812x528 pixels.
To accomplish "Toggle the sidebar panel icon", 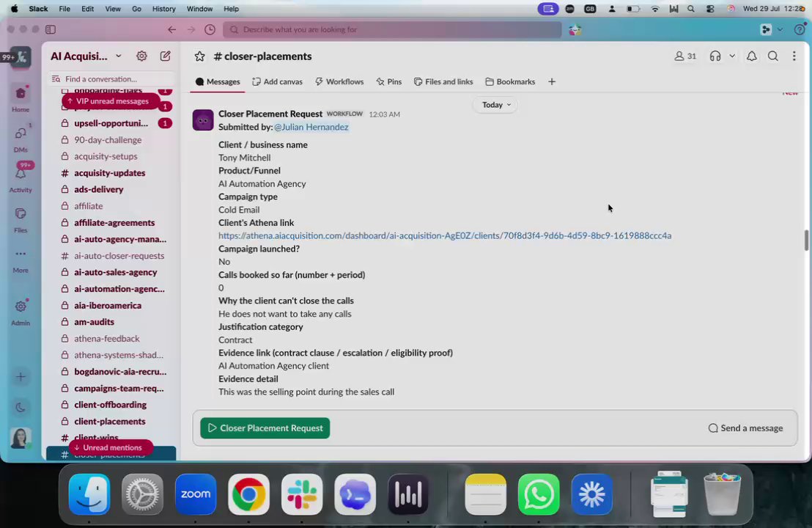I will [51, 29].
